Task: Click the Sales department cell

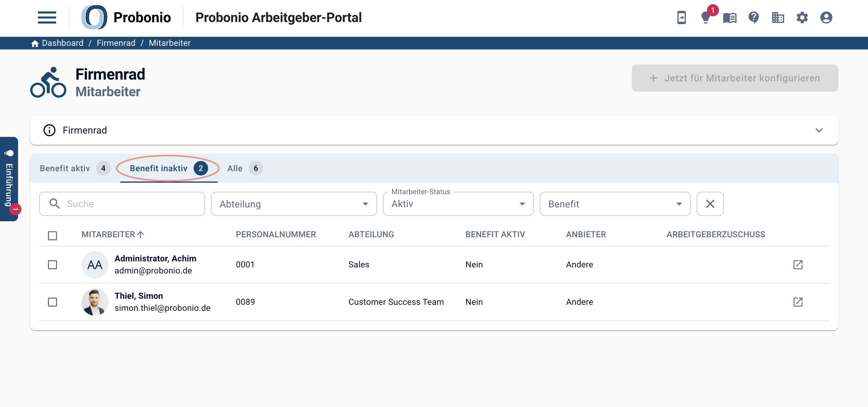Action: tap(359, 264)
